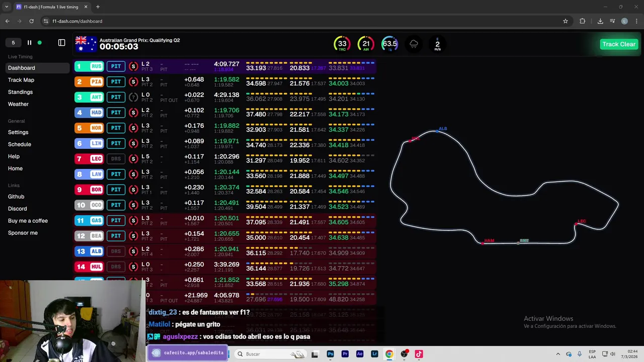
Task: Select driver PIA position 2 badge
Action: [x=89, y=81]
